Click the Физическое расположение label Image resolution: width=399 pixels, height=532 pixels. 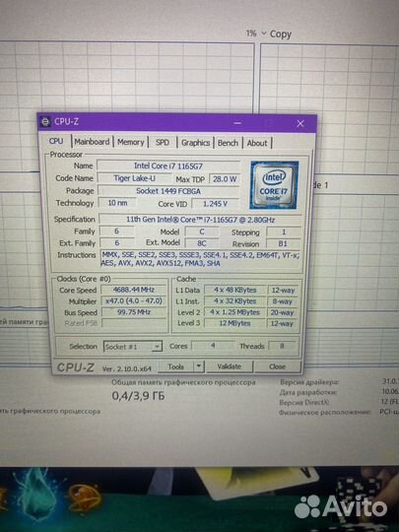(x=324, y=413)
